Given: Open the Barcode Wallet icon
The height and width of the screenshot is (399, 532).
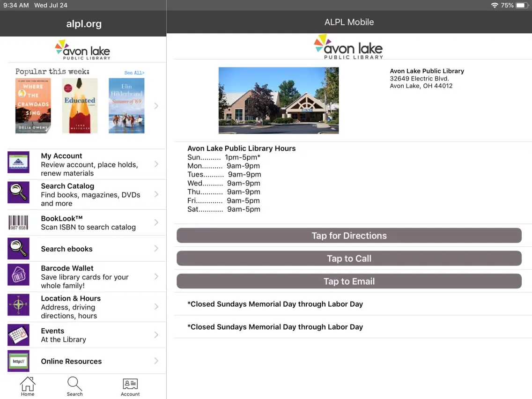Looking at the screenshot, I should [x=18, y=275].
